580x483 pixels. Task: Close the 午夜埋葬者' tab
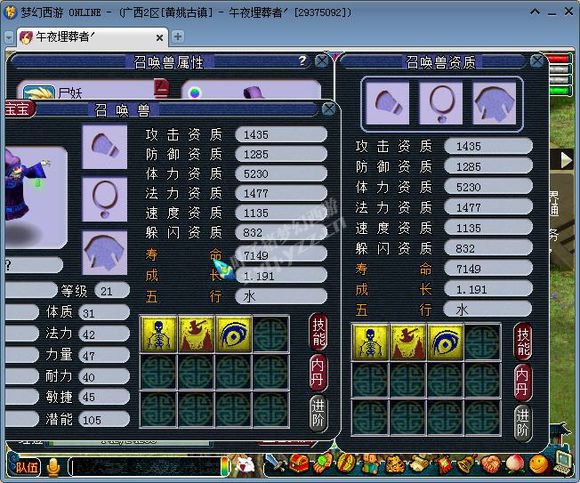tap(160, 38)
